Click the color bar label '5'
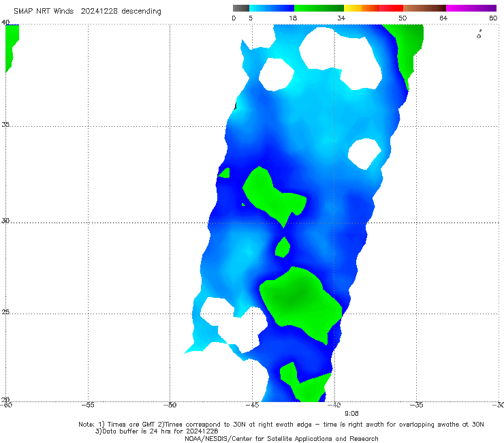 (x=251, y=18)
